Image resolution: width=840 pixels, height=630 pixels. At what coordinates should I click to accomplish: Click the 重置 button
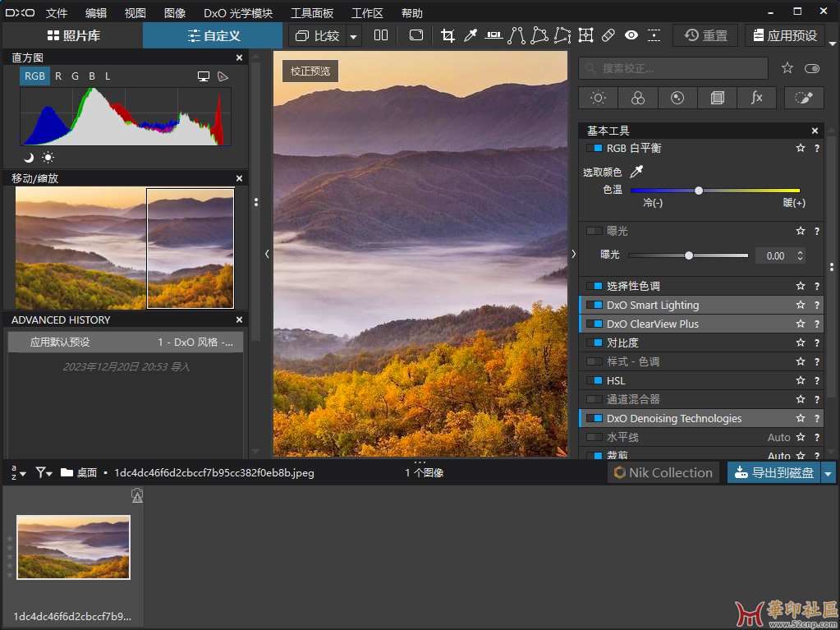point(706,36)
